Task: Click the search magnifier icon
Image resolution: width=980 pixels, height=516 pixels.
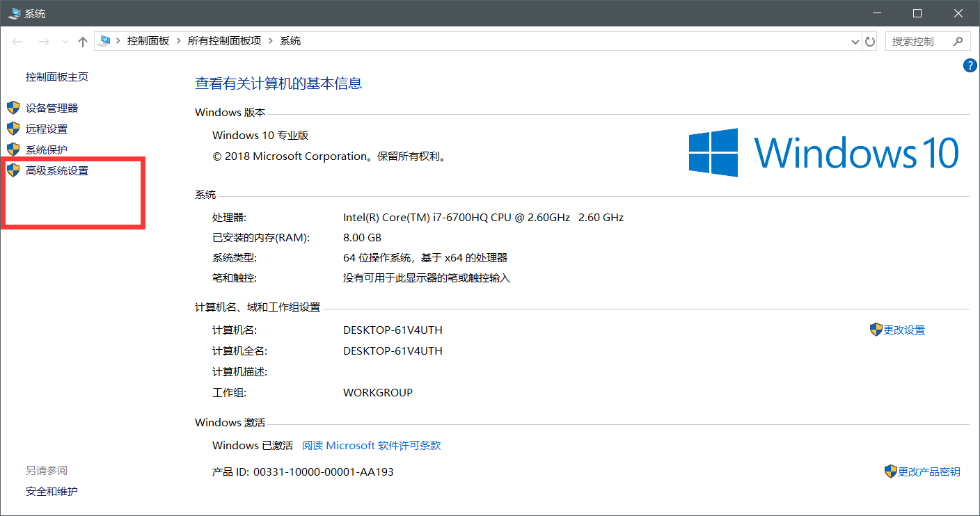Action: point(959,41)
